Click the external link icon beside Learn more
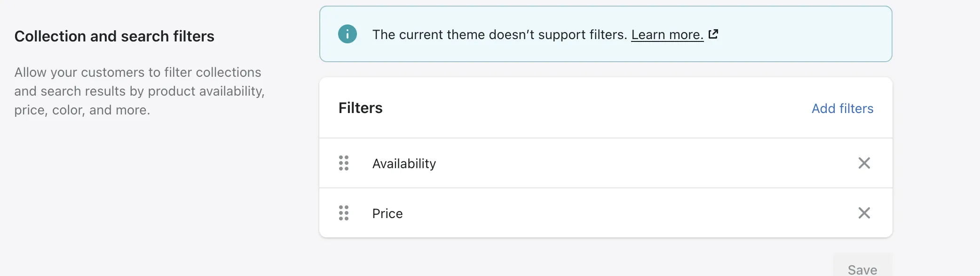Viewport: 980px width, 276px height. (713, 34)
